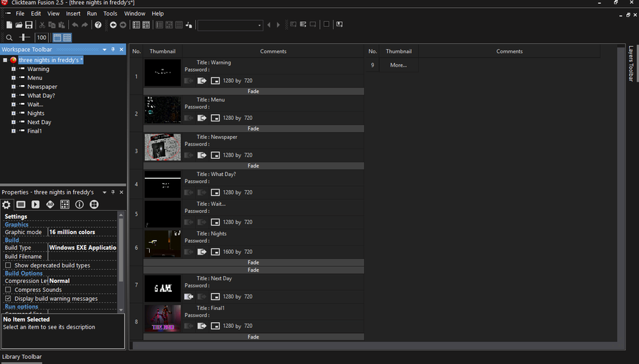Screen dimensions: 639x364
Task: Open the Library Toolbar tab at bottom
Action: click(x=21, y=357)
